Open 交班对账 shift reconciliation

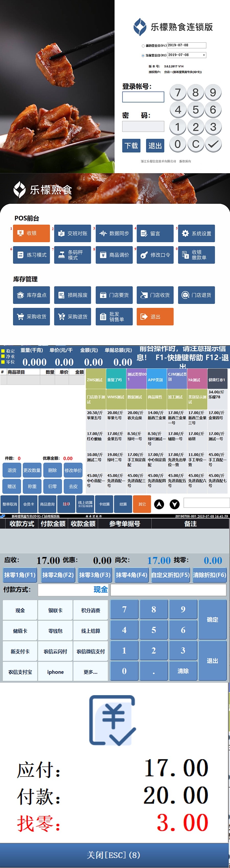coord(73,233)
